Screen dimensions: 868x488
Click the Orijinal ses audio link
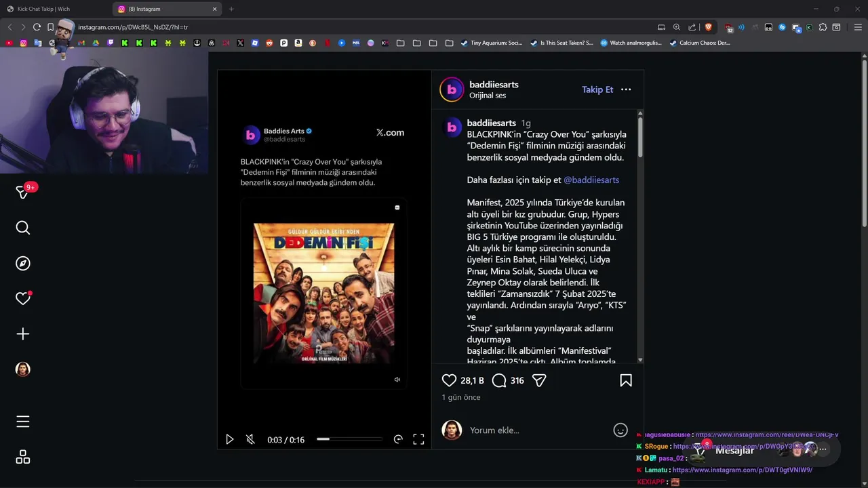[x=488, y=96]
